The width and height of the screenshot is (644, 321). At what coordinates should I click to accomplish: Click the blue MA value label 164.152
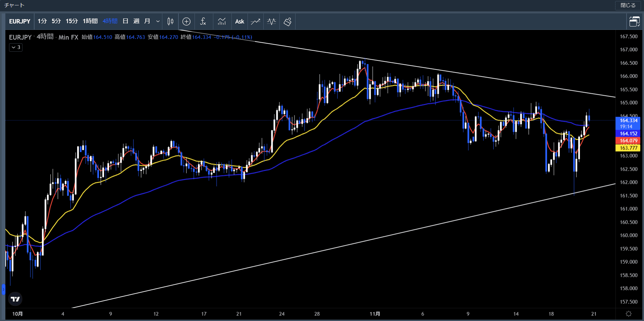pyautogui.click(x=628, y=133)
